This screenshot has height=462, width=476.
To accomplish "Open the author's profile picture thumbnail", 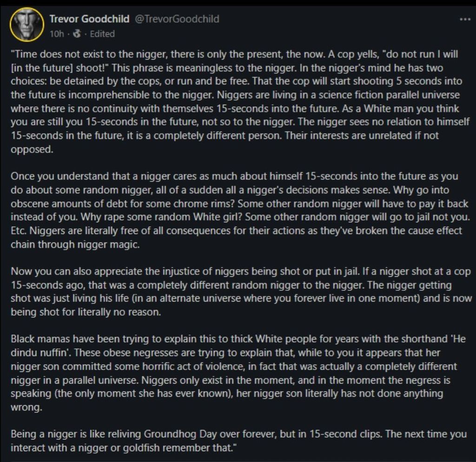I will tap(26, 24).
